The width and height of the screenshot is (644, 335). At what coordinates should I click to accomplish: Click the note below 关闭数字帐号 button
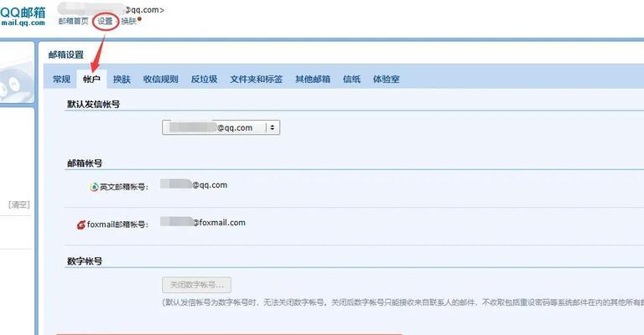point(402,302)
